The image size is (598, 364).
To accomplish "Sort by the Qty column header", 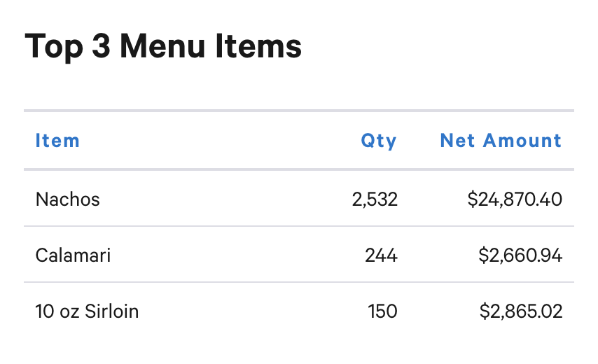I will tap(379, 141).
